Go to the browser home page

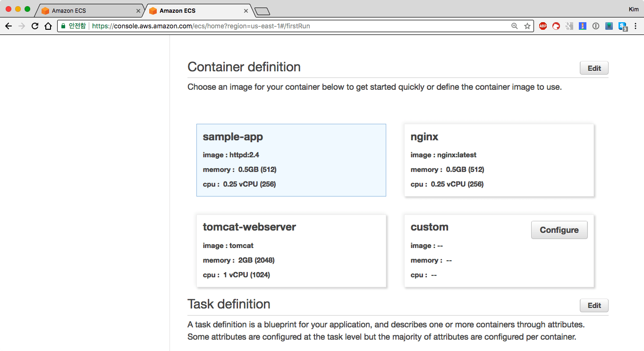(48, 26)
